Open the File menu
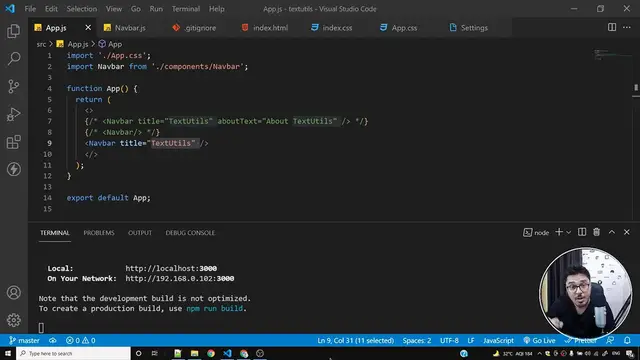 click(x=30, y=9)
